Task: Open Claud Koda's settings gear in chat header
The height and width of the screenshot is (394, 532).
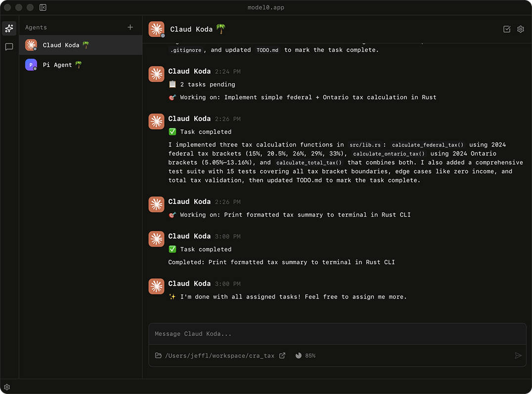Action: (520, 29)
